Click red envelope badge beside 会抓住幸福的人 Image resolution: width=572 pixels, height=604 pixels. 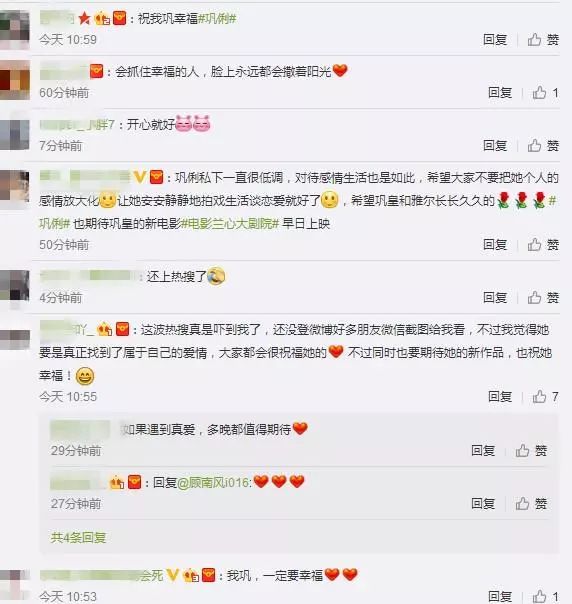pos(96,71)
